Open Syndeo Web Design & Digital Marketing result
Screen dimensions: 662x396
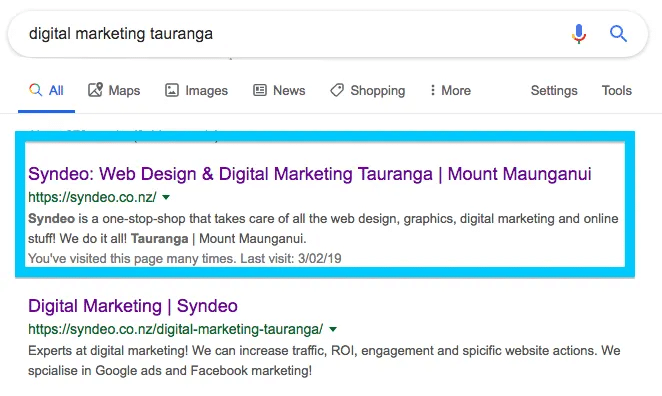[x=309, y=174]
